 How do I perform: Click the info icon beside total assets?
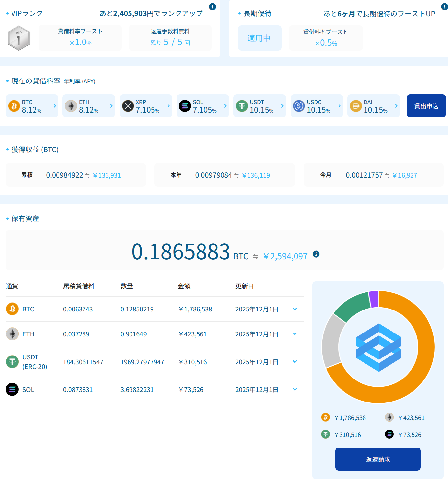(x=316, y=254)
